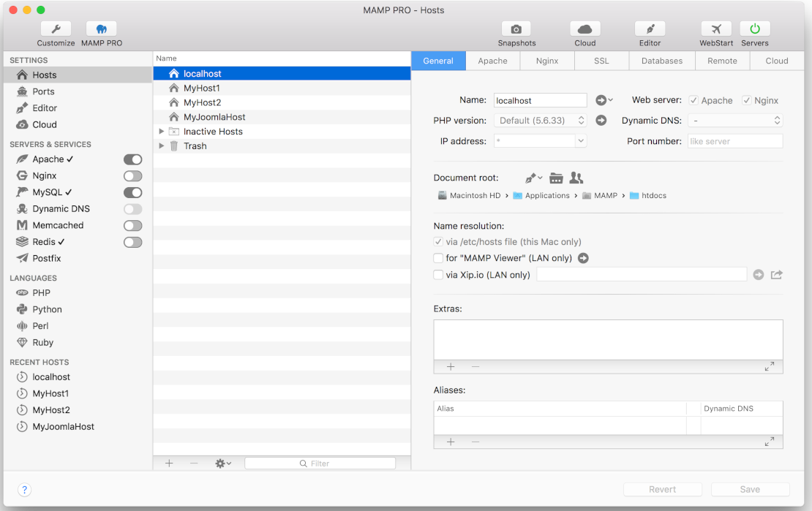Open the Databases tab
The width and height of the screenshot is (812, 511).
click(661, 61)
